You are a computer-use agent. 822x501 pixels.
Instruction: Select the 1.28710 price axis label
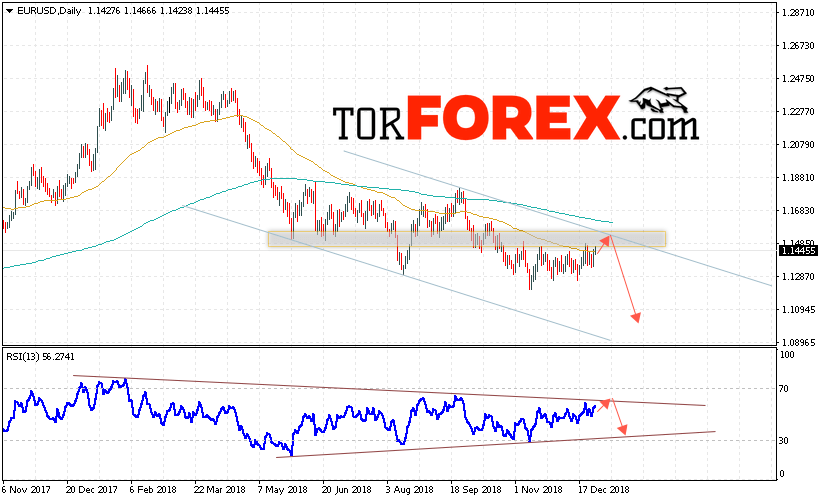[x=798, y=13]
